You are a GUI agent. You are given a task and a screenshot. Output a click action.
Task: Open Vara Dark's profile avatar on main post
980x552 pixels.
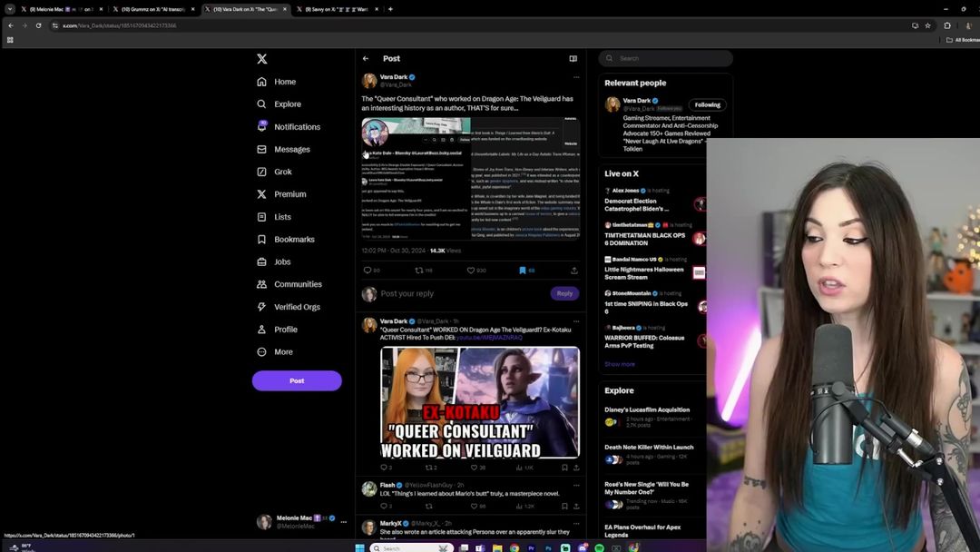point(369,81)
